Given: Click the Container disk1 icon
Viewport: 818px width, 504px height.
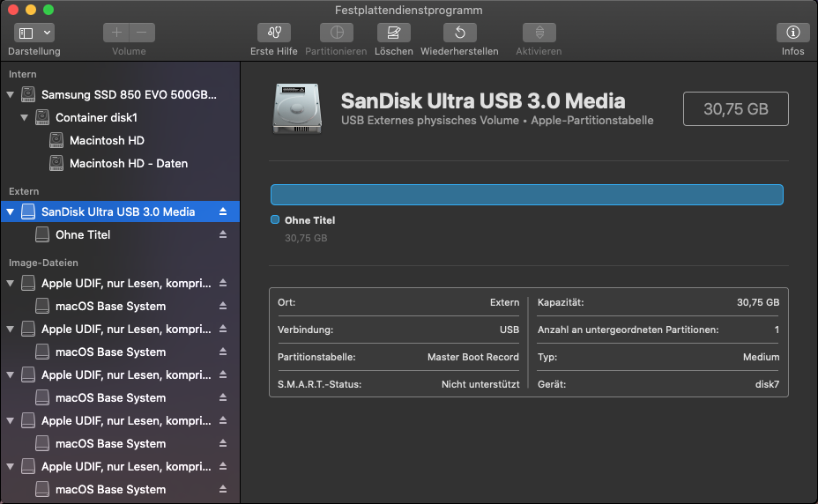Looking at the screenshot, I should (42, 117).
